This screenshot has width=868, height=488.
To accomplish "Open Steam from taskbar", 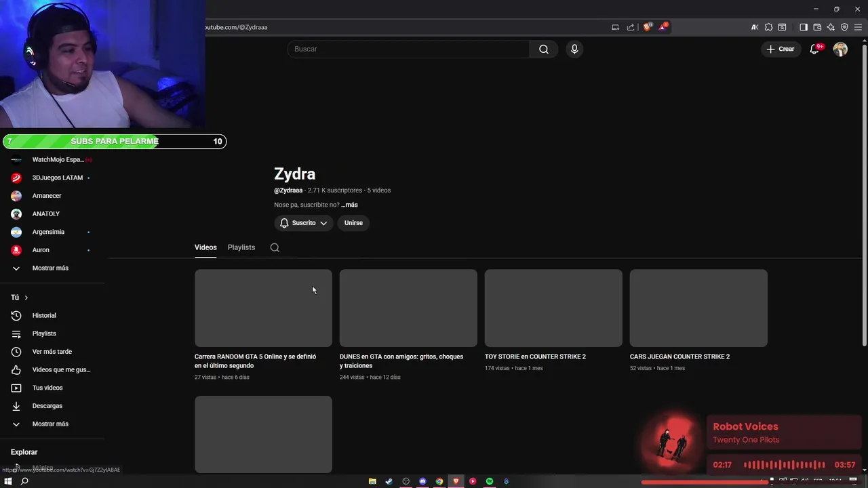I will coord(389,481).
